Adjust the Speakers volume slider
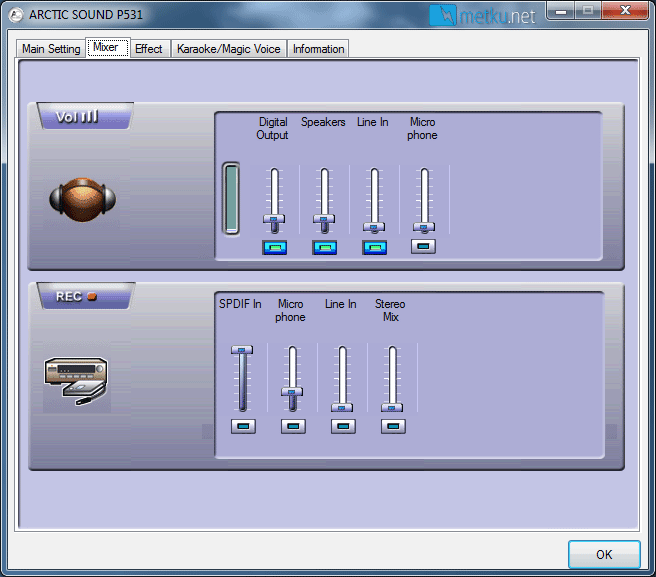Screen dimensions: 656x577 coord(324,218)
